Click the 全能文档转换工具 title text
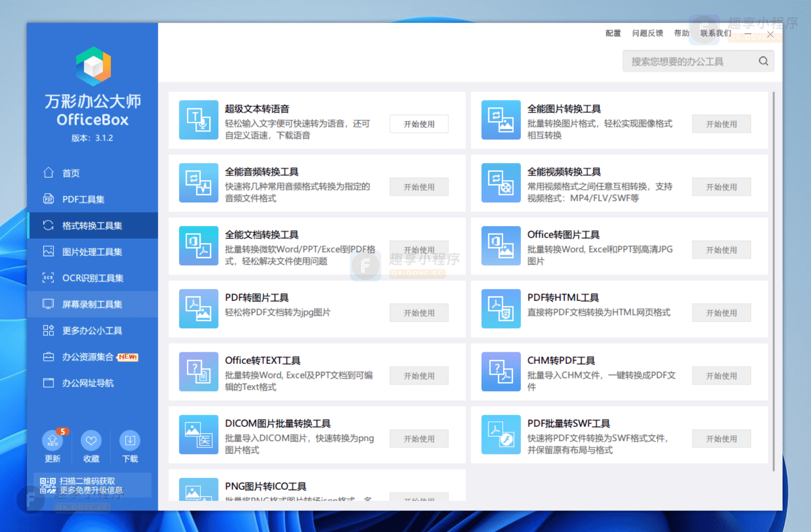 pos(261,235)
